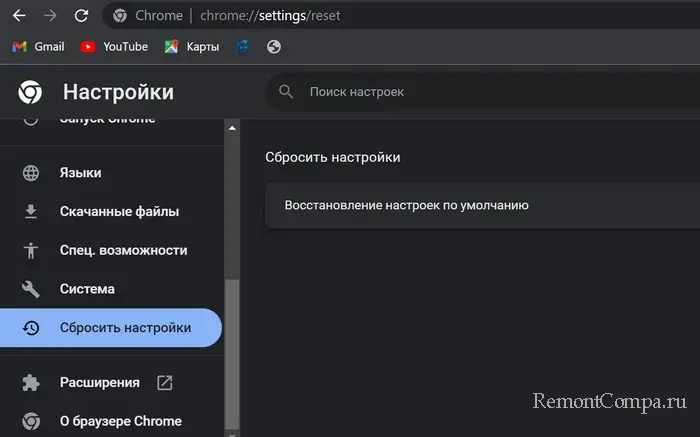Click the magnifier icon in settings search
This screenshot has width=700, height=437.
(286, 92)
